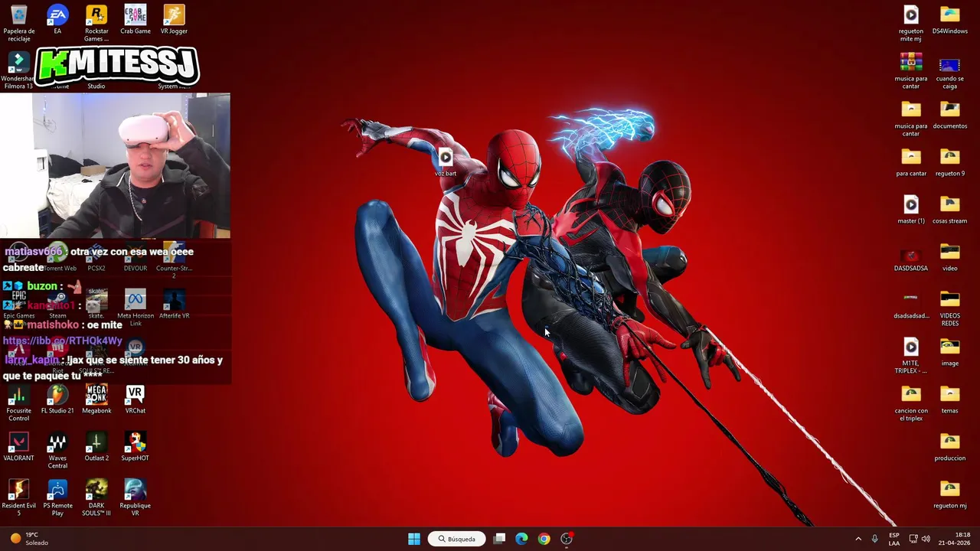Screen dimensions: 980x551
Task: Open ESP LAA language switcher
Action: click(x=894, y=539)
